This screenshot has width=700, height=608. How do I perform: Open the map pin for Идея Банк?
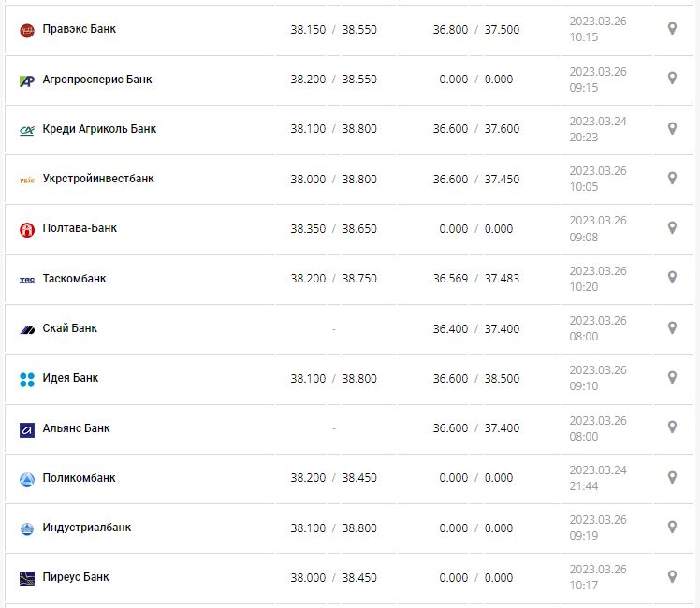(x=672, y=378)
